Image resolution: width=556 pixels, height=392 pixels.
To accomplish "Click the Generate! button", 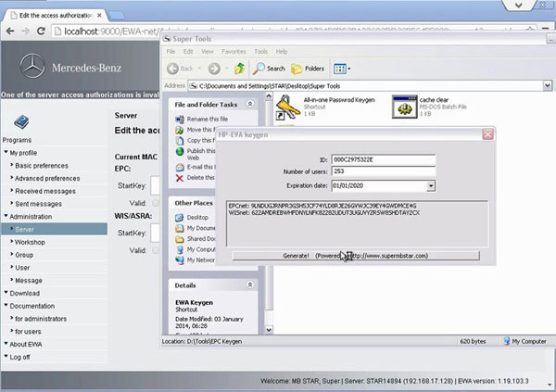I will pyautogui.click(x=356, y=256).
